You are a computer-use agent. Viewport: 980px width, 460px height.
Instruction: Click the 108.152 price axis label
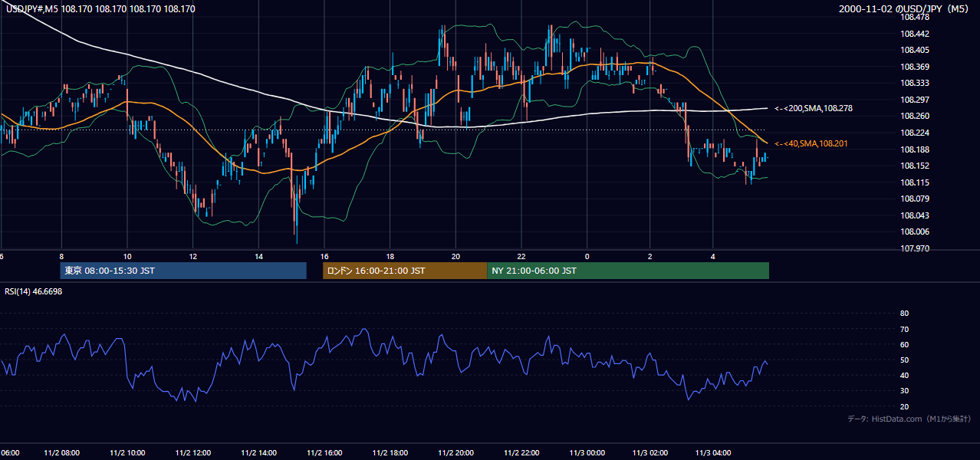pyautogui.click(x=916, y=166)
